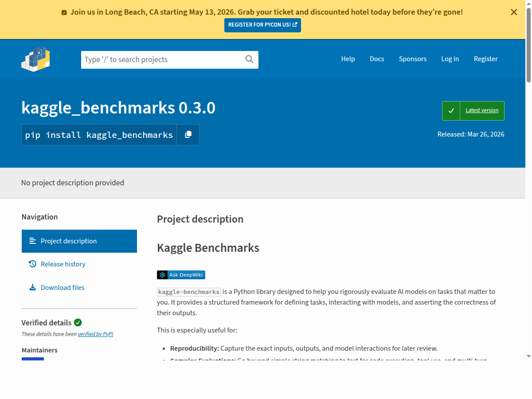Image resolution: width=532 pixels, height=399 pixels.
Task: Open the Ask DeepWiki badge
Action: pos(181,274)
